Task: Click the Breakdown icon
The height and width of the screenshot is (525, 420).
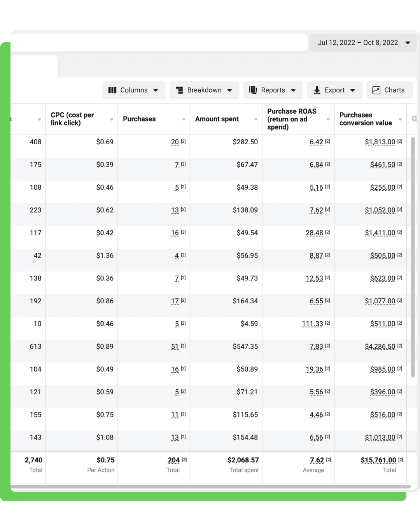Action: click(x=179, y=90)
